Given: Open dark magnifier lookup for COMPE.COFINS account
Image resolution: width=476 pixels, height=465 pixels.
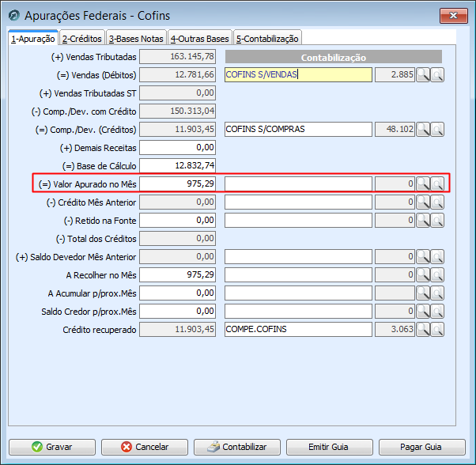Looking at the screenshot, I should point(423,330).
